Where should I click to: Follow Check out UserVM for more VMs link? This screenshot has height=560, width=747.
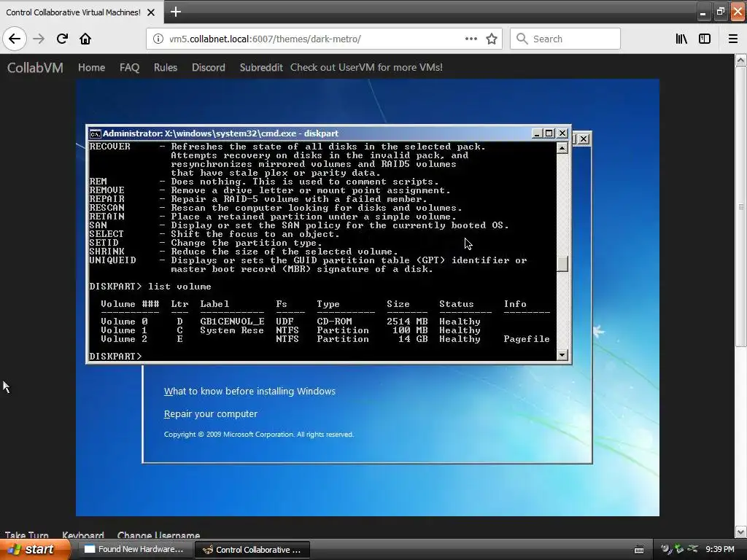[x=366, y=68]
